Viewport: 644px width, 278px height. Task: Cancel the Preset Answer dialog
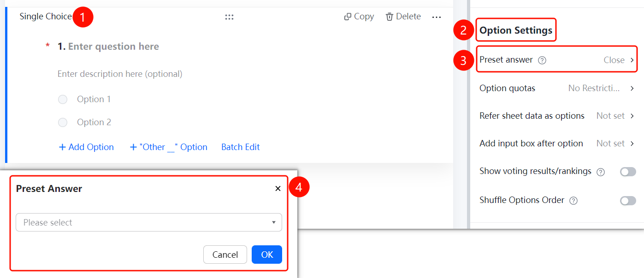tap(225, 255)
